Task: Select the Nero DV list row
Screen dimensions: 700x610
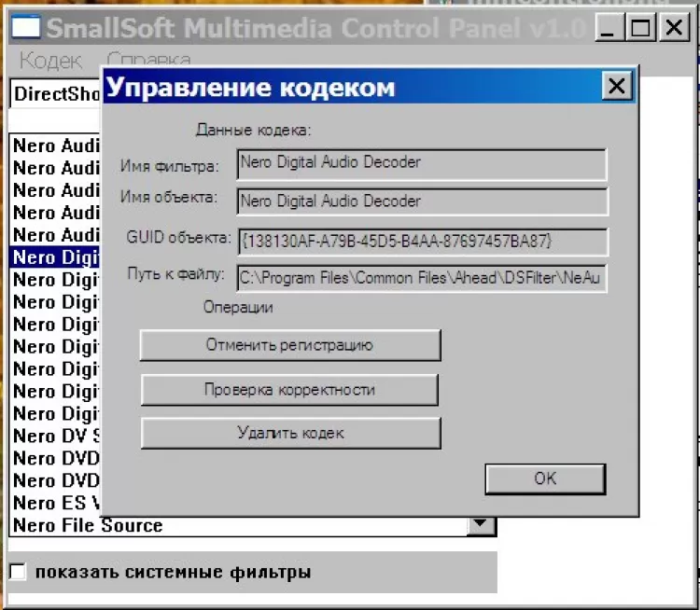Action: pyautogui.click(x=55, y=436)
